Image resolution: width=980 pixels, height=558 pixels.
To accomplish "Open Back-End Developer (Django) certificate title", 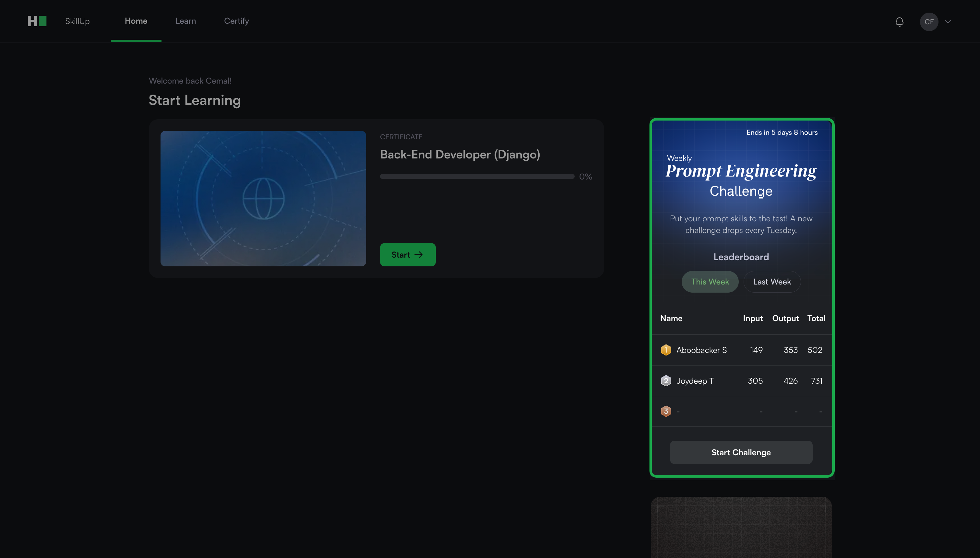I will coord(460,155).
